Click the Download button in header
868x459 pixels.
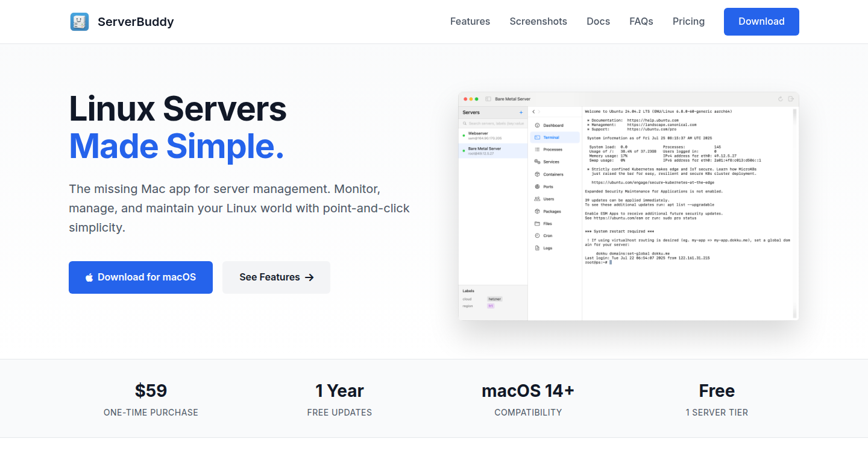761,22
